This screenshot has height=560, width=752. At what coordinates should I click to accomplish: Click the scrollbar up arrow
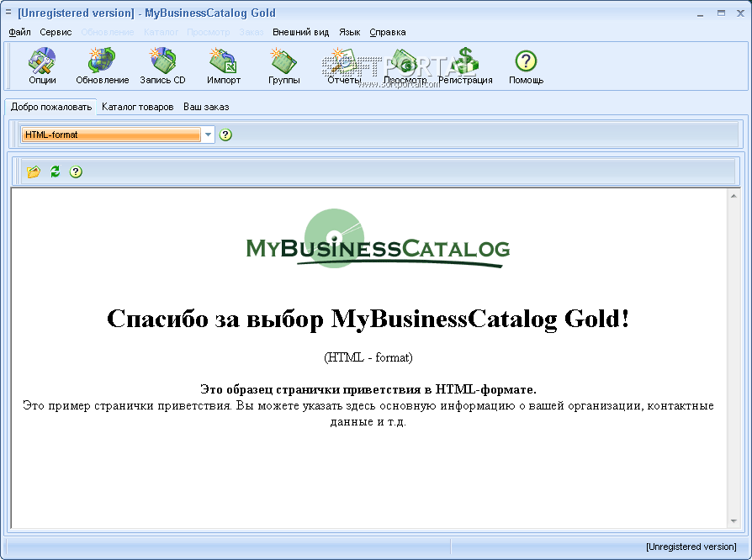(x=733, y=196)
